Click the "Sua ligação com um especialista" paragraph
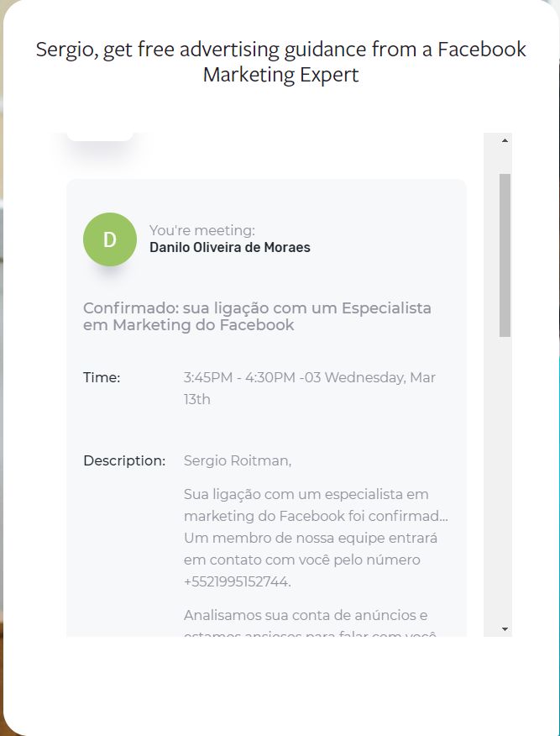Image resolution: width=560 pixels, height=736 pixels. tap(306, 494)
